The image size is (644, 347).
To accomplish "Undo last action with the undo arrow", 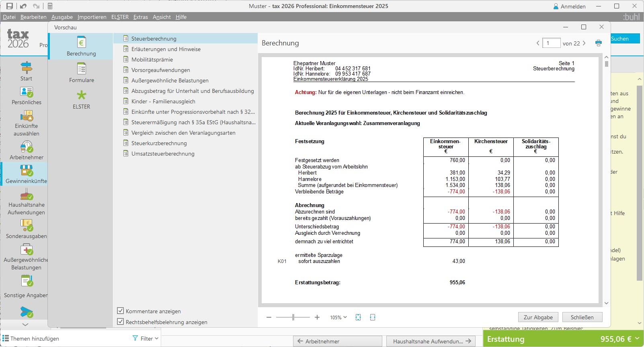I will click(23, 6).
